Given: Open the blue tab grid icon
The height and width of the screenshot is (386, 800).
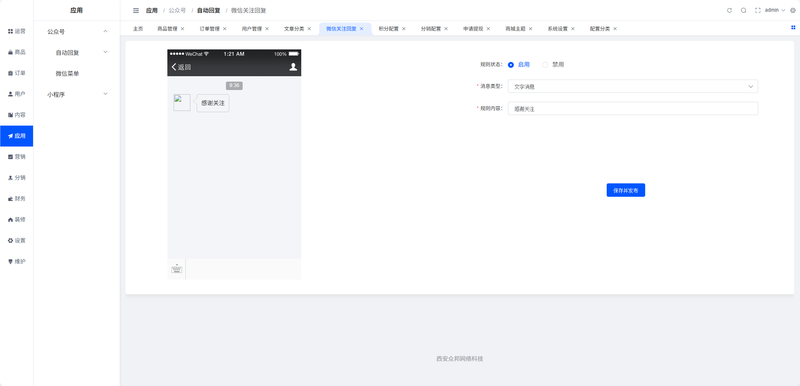Looking at the screenshot, I should coord(793,28).
